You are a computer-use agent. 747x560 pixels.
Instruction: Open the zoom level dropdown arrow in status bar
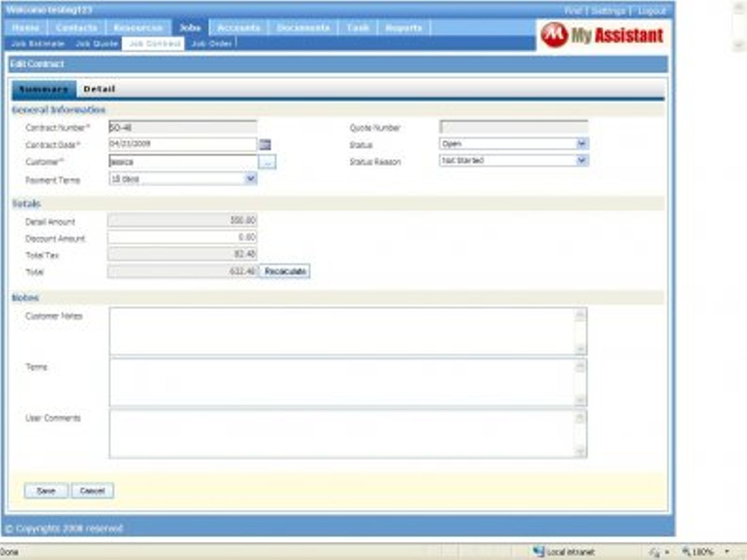[727, 552]
